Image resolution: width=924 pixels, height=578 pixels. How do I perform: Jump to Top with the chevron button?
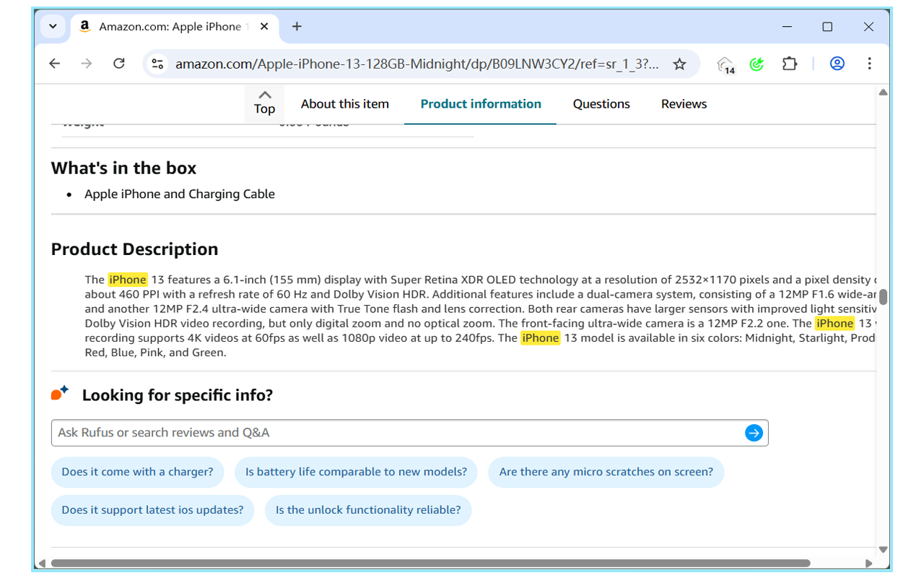(x=264, y=103)
